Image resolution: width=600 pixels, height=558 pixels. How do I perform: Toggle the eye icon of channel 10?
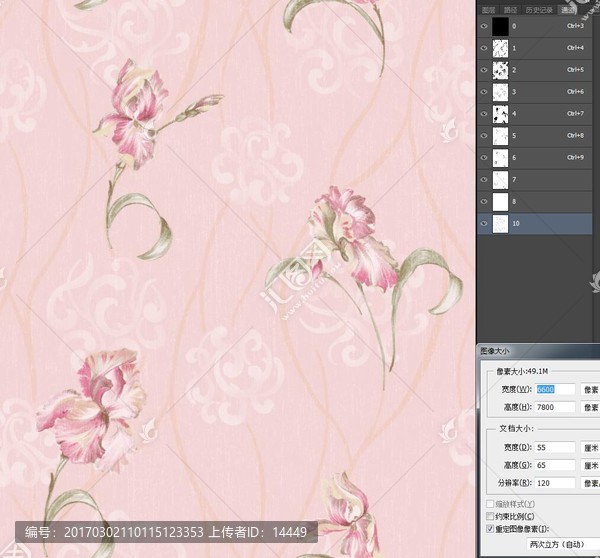click(484, 224)
